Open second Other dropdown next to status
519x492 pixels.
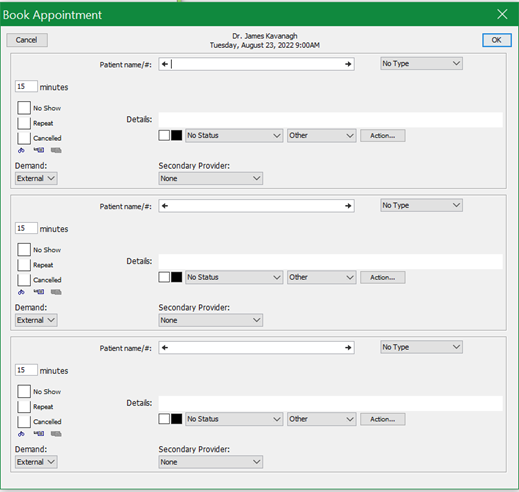click(x=322, y=277)
